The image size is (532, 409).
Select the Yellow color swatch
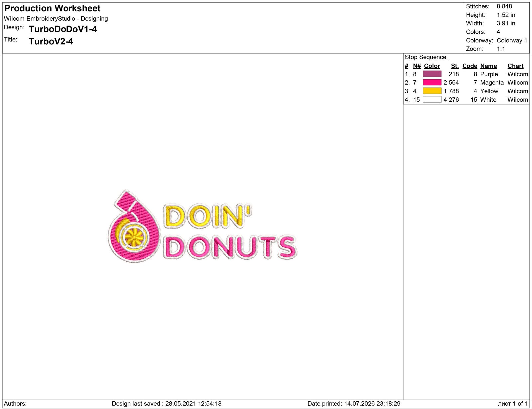pos(432,91)
